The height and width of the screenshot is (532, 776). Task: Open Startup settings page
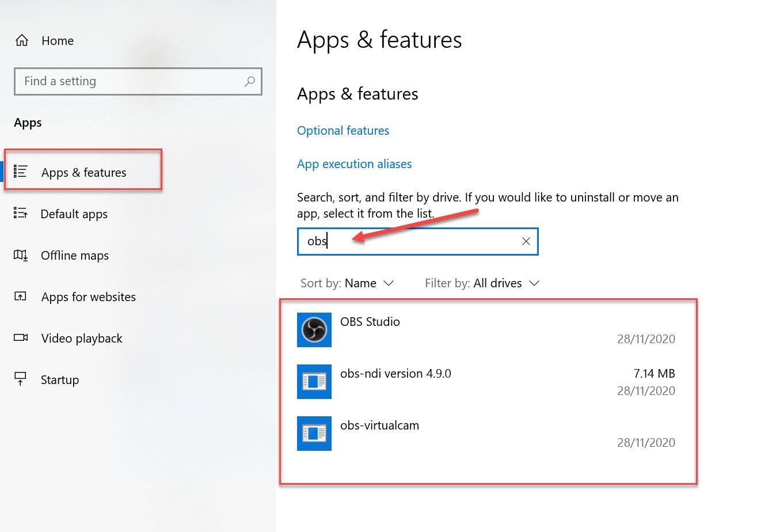pos(60,380)
